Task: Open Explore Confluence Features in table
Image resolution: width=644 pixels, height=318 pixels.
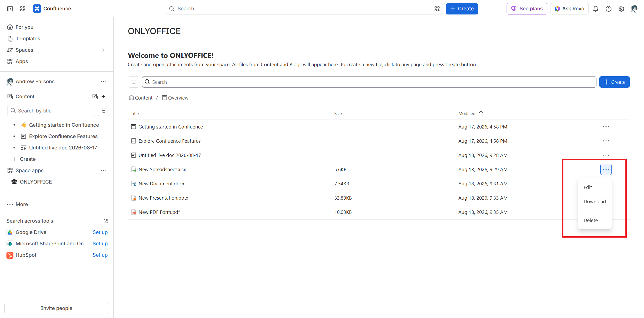Action: 169,141
